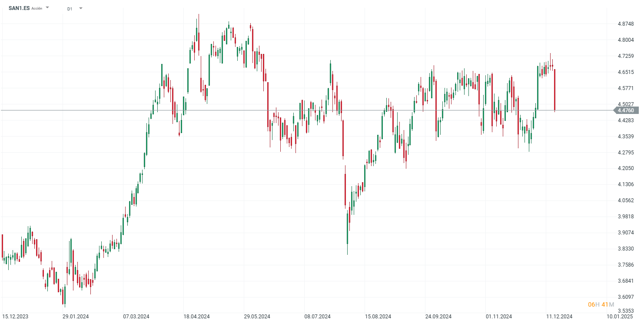Viewport: 644px width, 324px height.
Task: Select the latest large red candle
Action: coord(555,89)
